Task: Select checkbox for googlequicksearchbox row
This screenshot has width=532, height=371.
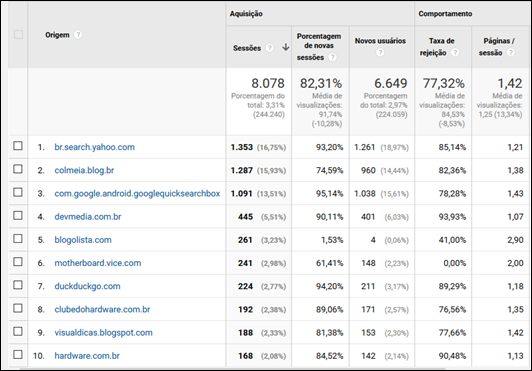Action: [18, 192]
